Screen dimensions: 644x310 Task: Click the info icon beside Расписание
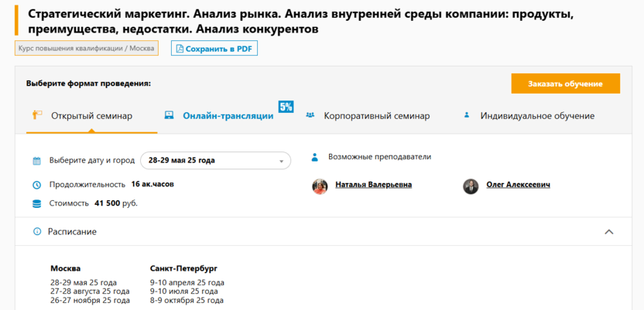coord(36,231)
